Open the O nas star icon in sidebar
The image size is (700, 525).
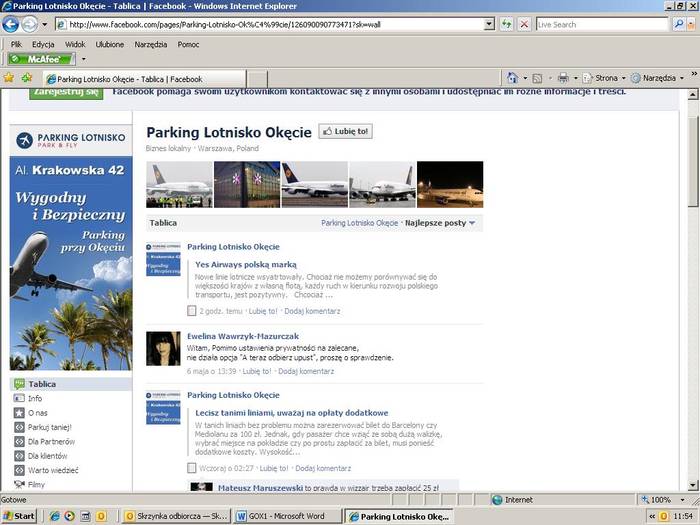coord(19,412)
